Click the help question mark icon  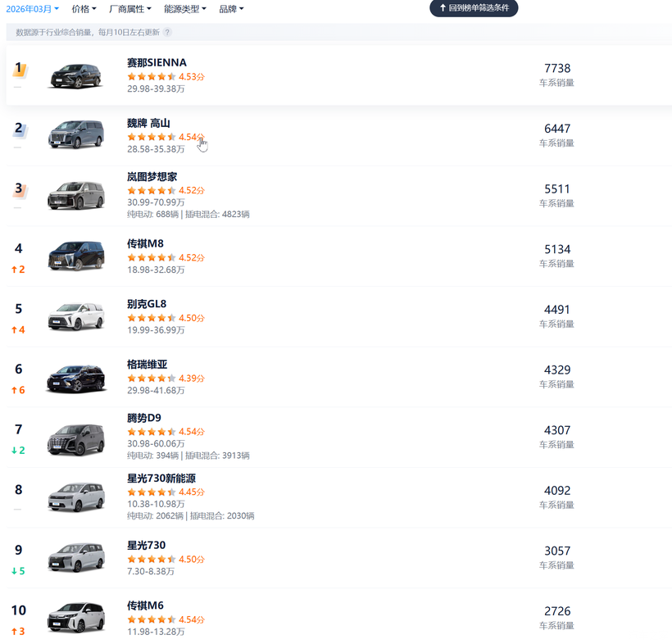point(167,32)
